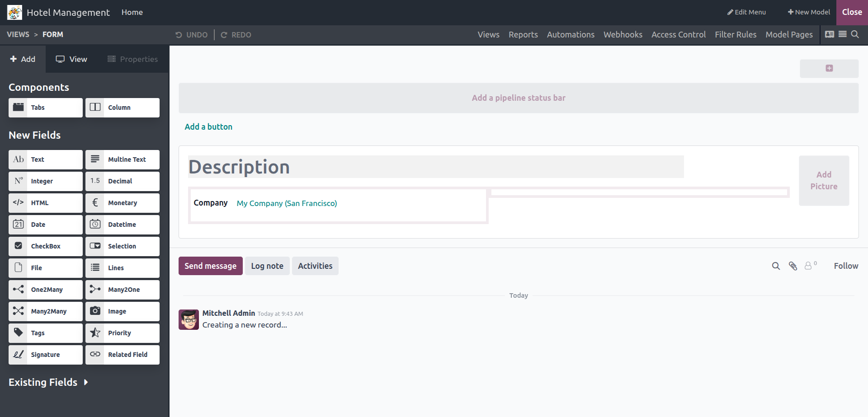
Task: Open the Hotel Management app icon
Action: pyautogui.click(x=14, y=13)
